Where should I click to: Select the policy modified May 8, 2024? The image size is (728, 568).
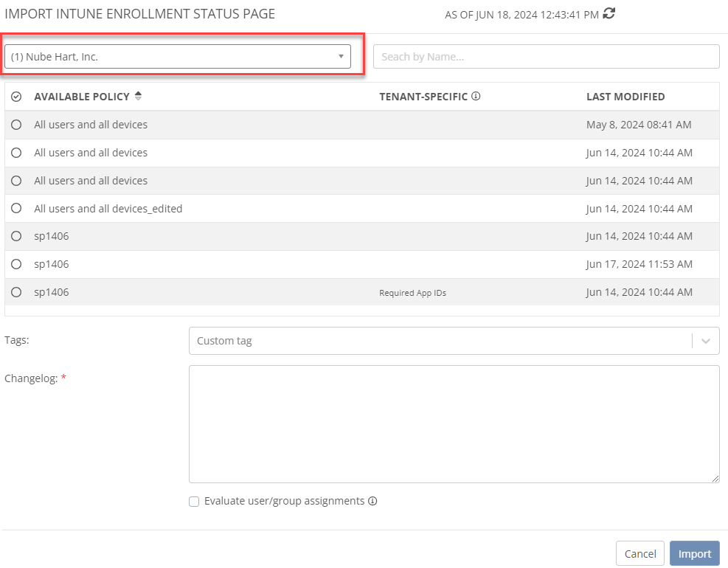[16, 125]
